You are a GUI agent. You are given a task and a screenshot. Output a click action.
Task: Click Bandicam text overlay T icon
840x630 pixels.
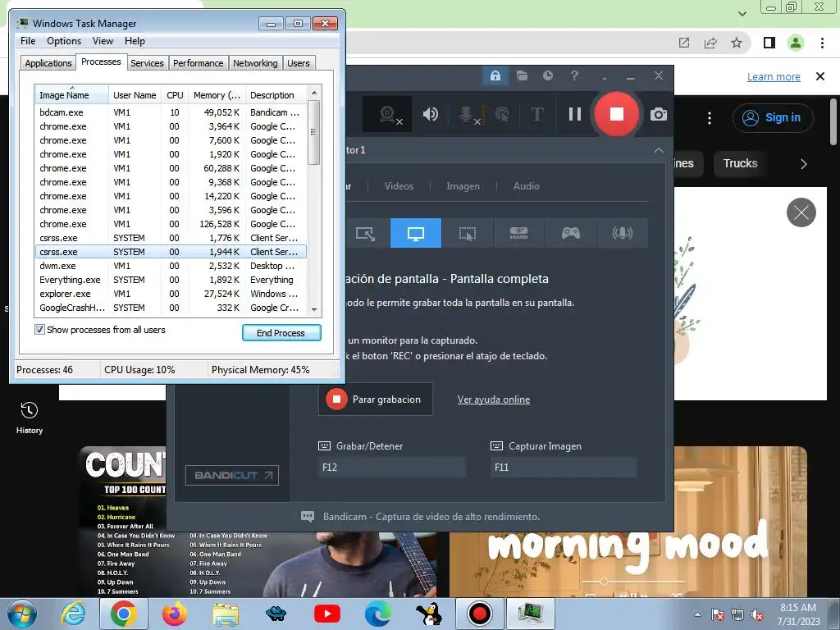point(536,114)
